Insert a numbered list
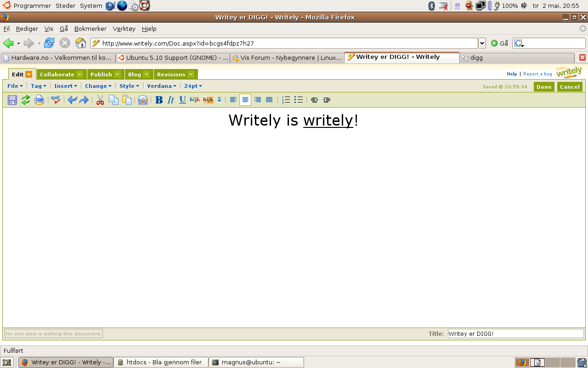Viewport: 588px width, 368px height. pos(286,100)
